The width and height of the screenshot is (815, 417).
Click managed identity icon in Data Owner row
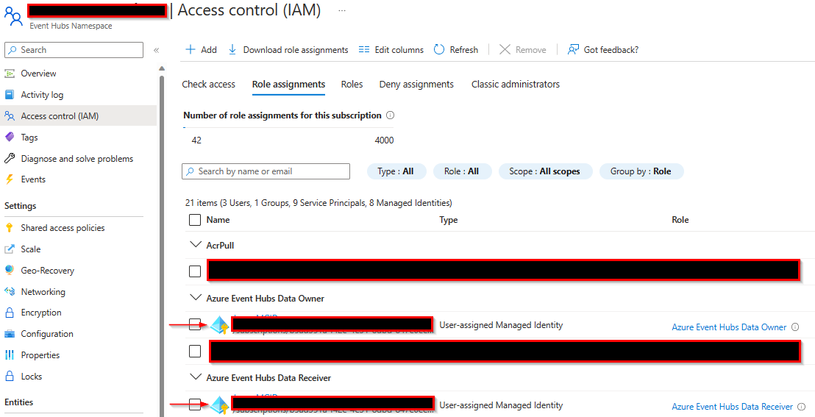(220, 325)
